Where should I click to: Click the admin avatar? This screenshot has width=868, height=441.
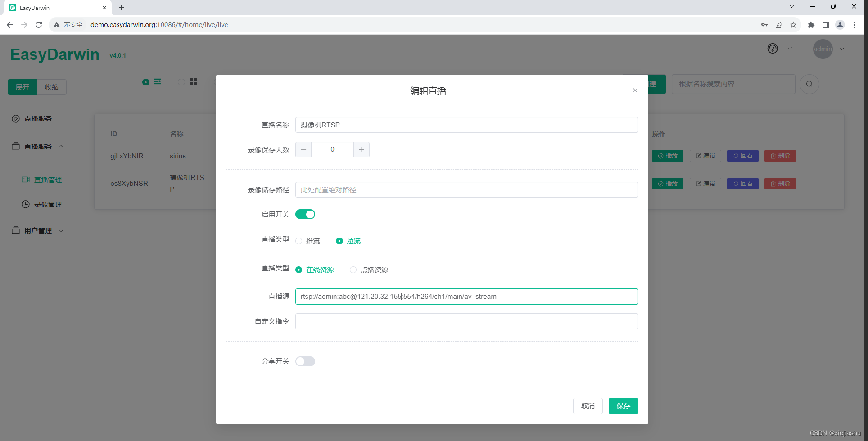click(x=823, y=49)
